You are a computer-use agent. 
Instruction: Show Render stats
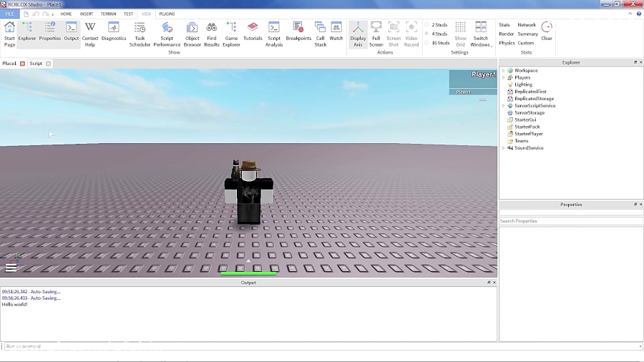[506, 34]
